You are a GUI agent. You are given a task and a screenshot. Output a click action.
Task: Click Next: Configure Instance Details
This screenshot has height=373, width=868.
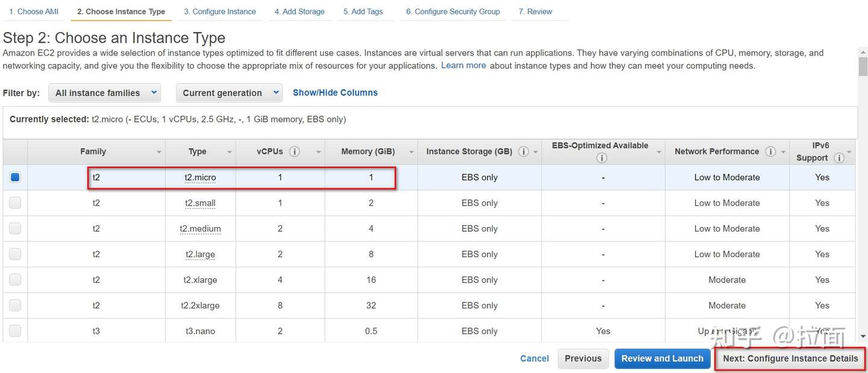coord(790,359)
